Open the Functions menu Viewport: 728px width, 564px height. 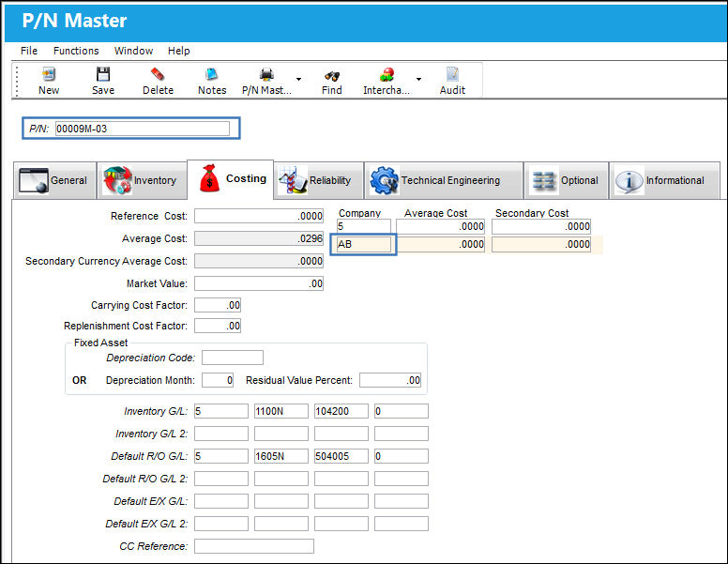coord(76,51)
